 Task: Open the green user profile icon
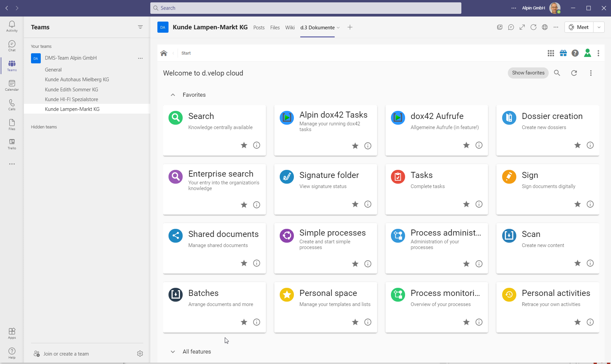(x=587, y=53)
